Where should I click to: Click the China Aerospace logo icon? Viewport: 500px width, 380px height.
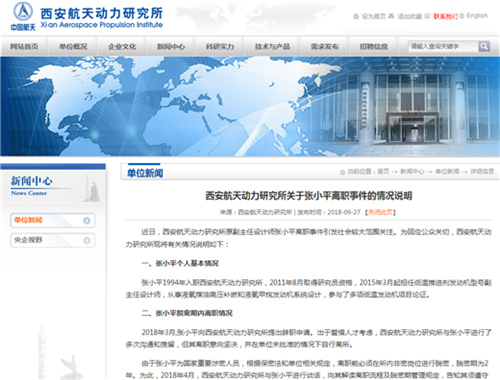pos(23,12)
